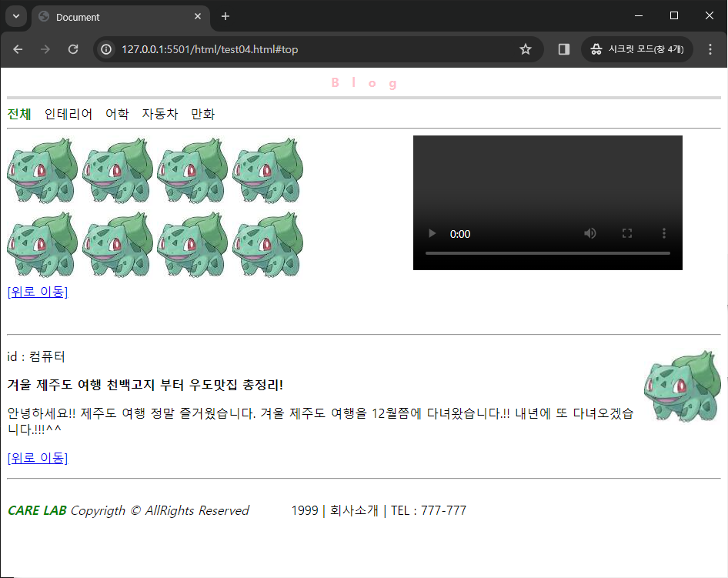This screenshot has height=578, width=728.
Task: Bookmark this page with the star icon
Action: pyautogui.click(x=525, y=49)
